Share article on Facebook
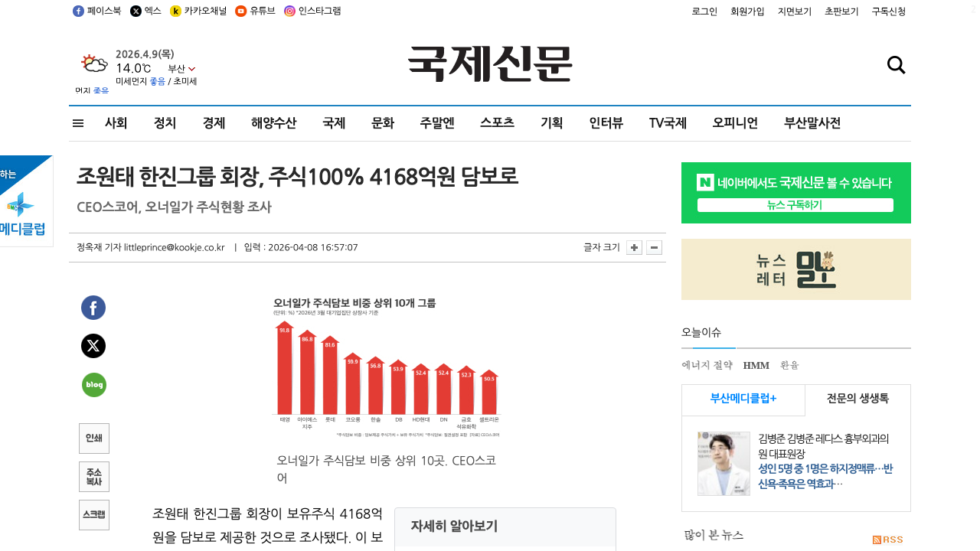The width and height of the screenshot is (980, 551). coord(93,308)
